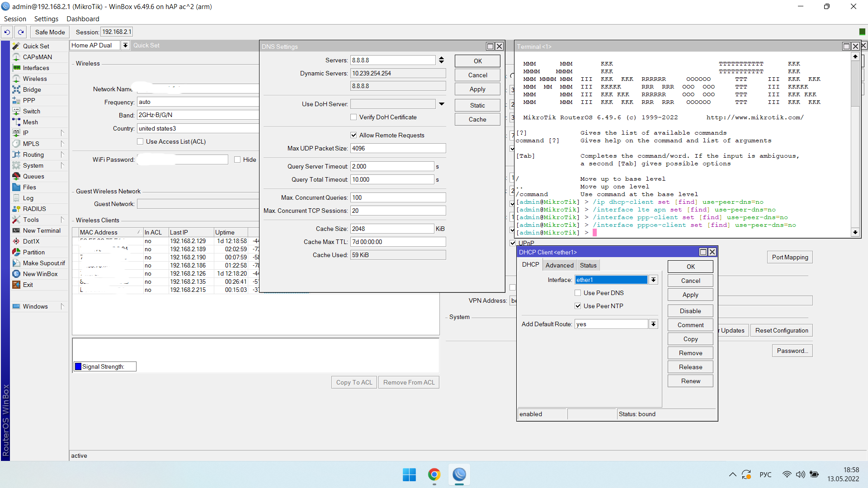Open the Home AP Dual mode dropdown
The image size is (868, 488).
click(x=125, y=45)
